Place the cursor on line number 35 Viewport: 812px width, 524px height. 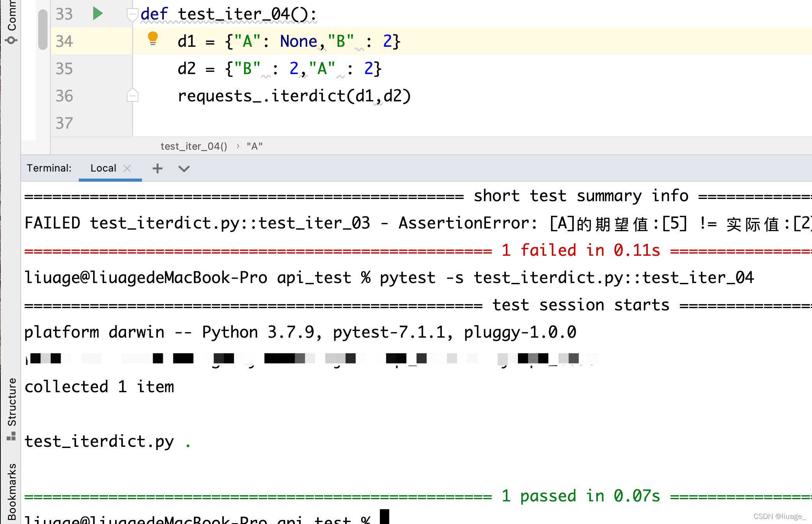pos(64,69)
